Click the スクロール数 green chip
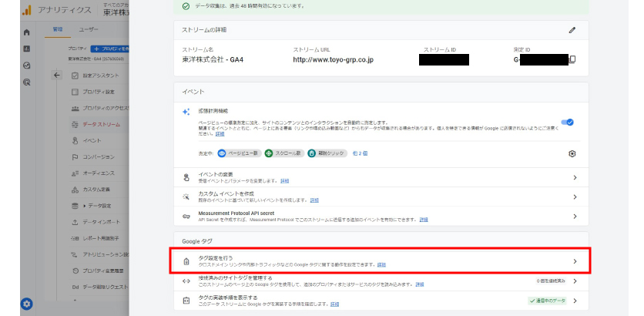Screen dimensions: 644x316 [284, 153]
